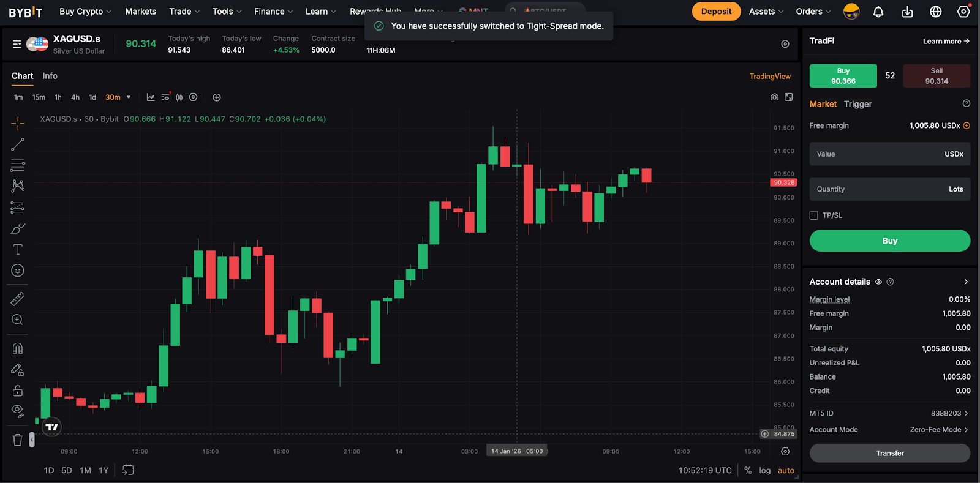Switch to the Trigger order tab
This screenshot has height=483, width=980.
[x=858, y=104]
